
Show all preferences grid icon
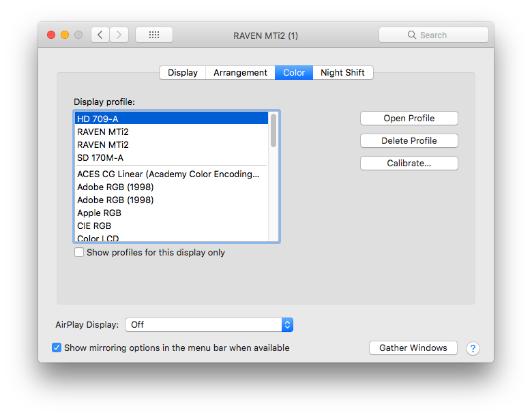[x=153, y=35]
